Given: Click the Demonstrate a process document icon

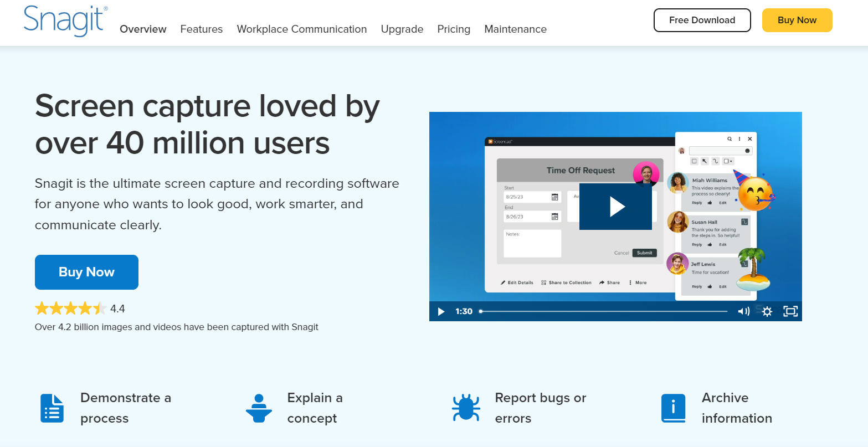Looking at the screenshot, I should click(x=53, y=408).
